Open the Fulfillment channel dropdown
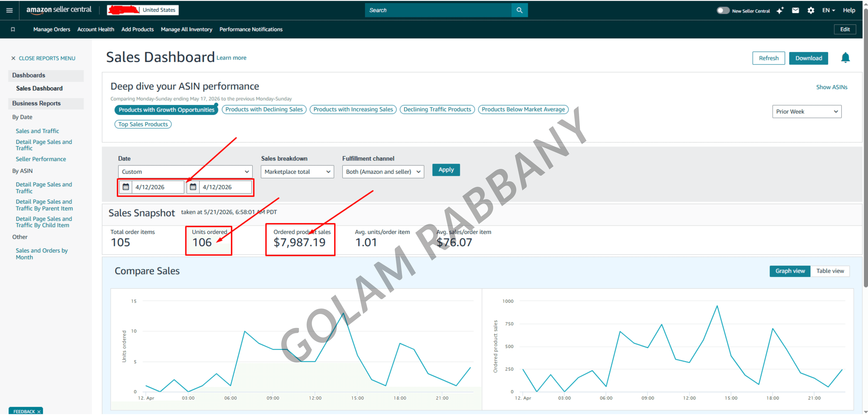Viewport: 868px width, 415px height. coord(383,171)
